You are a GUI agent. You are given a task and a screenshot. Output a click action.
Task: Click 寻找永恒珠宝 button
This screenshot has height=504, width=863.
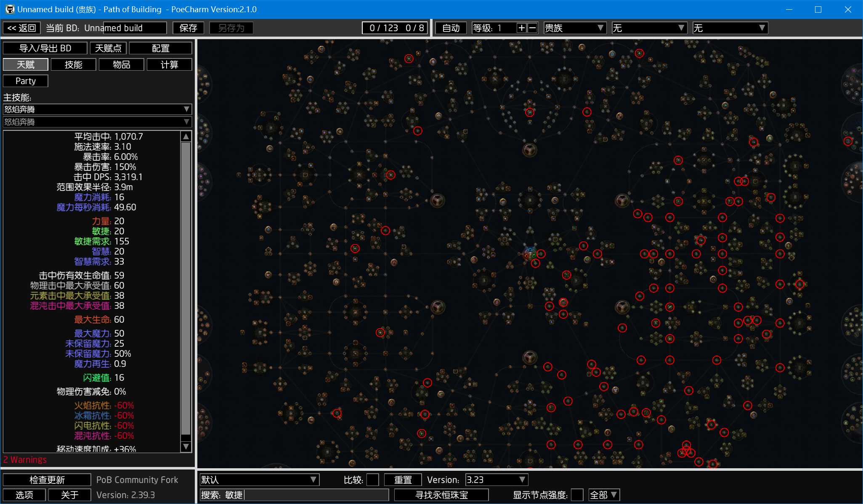[x=441, y=495]
